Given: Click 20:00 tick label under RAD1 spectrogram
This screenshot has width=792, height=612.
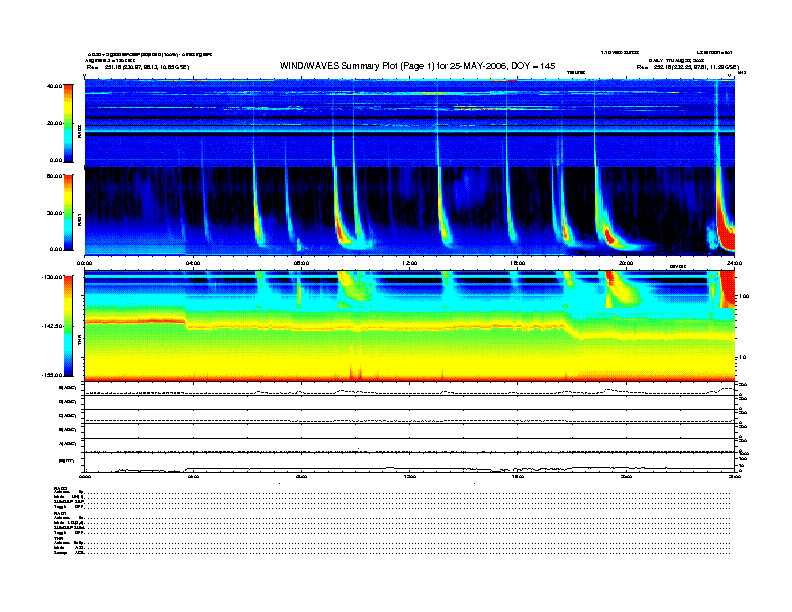Looking at the screenshot, I should tap(626, 263).
